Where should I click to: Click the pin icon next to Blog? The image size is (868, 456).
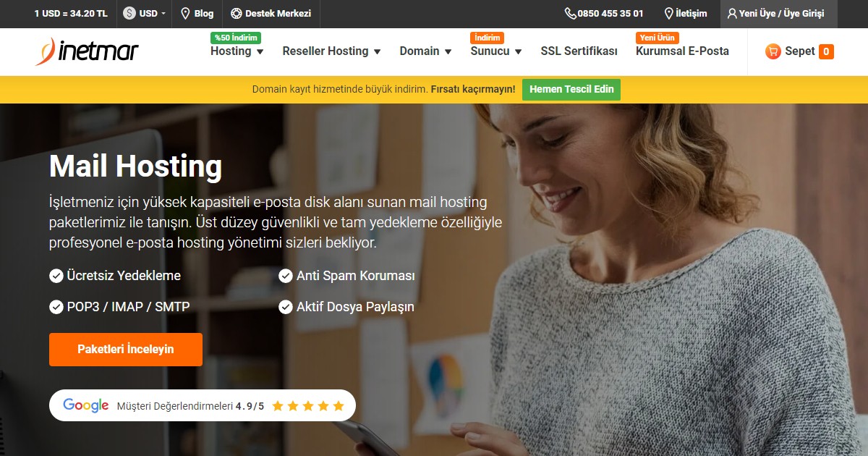[x=185, y=14]
